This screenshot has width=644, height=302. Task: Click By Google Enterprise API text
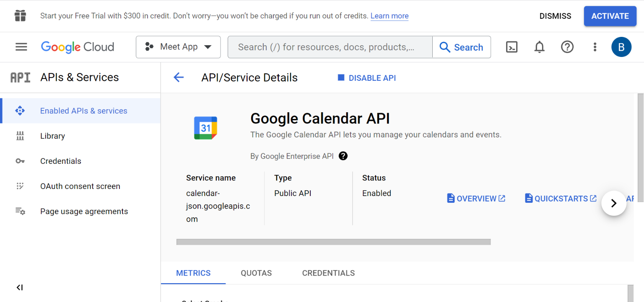tap(292, 156)
